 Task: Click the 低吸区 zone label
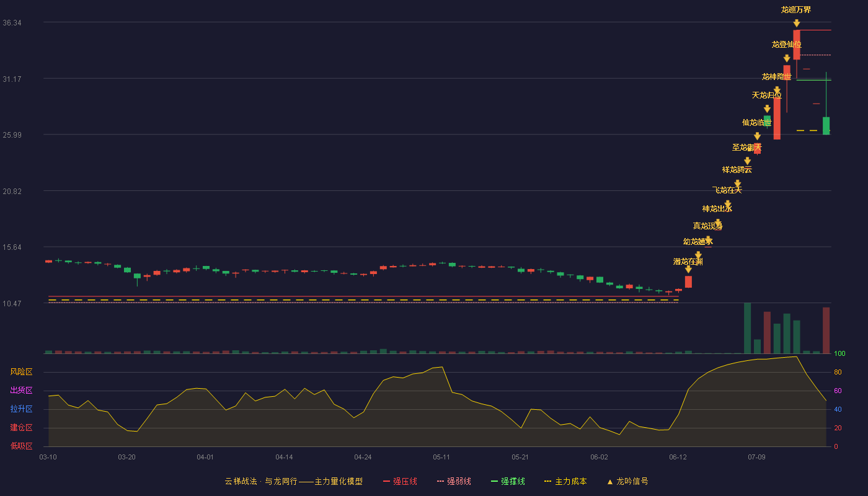point(22,446)
